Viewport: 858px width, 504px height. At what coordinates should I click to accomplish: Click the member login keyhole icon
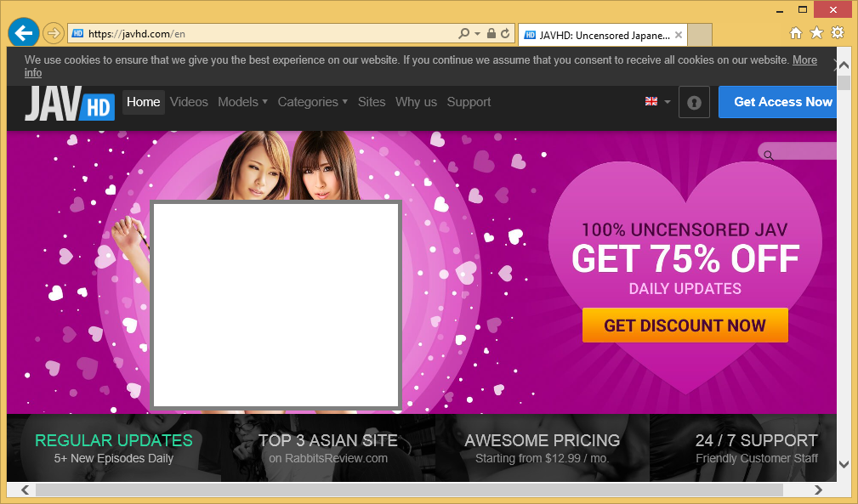(694, 102)
